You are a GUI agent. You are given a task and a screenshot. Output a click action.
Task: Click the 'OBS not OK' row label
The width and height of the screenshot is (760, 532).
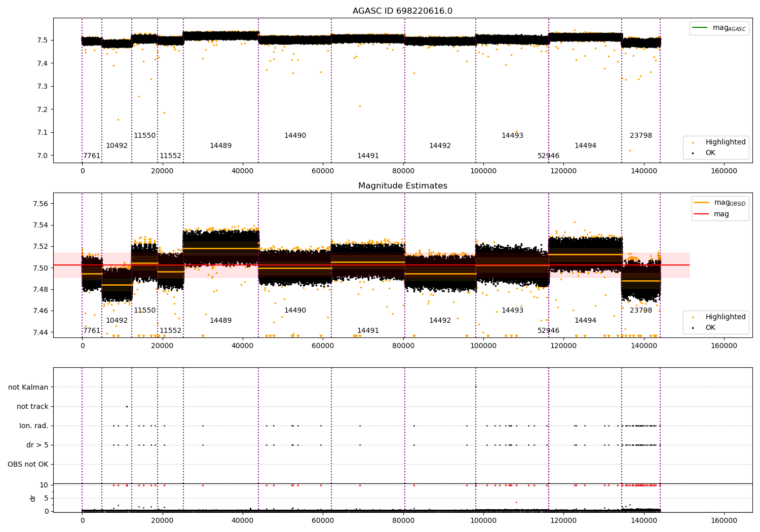[28, 464]
